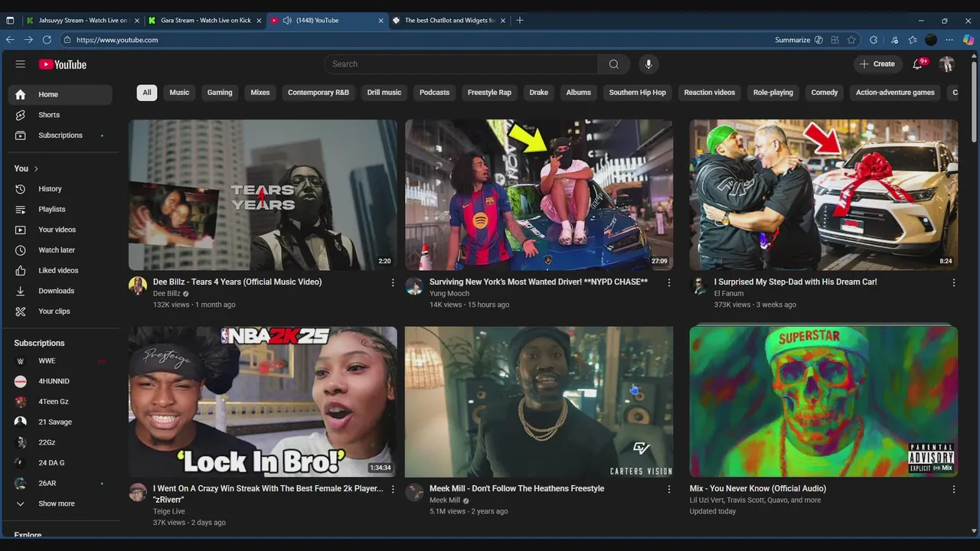Viewport: 980px width, 551px height.
Task: Click the search magnifier button
Action: tap(613, 64)
